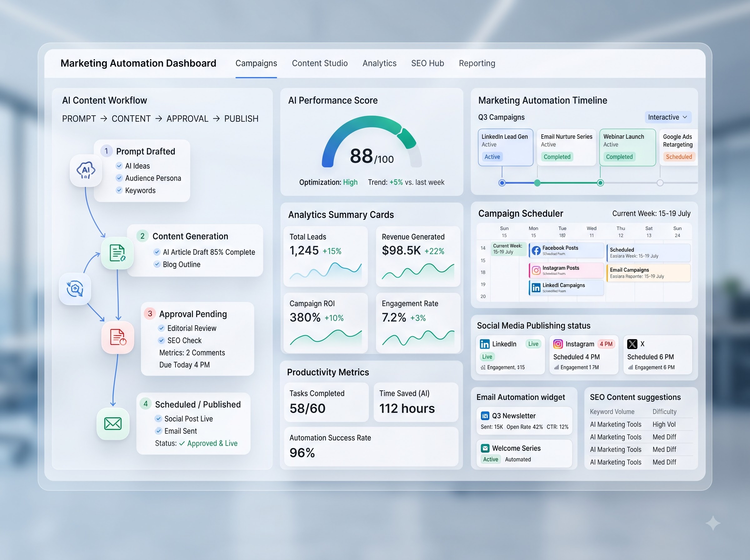
Task: Click the red Approval Pending document icon
Action: point(117,337)
